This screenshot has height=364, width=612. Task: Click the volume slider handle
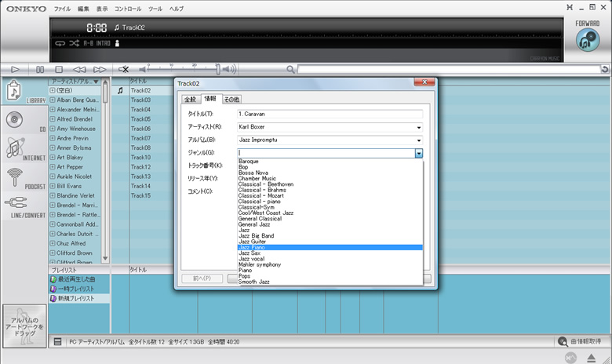[218, 69]
